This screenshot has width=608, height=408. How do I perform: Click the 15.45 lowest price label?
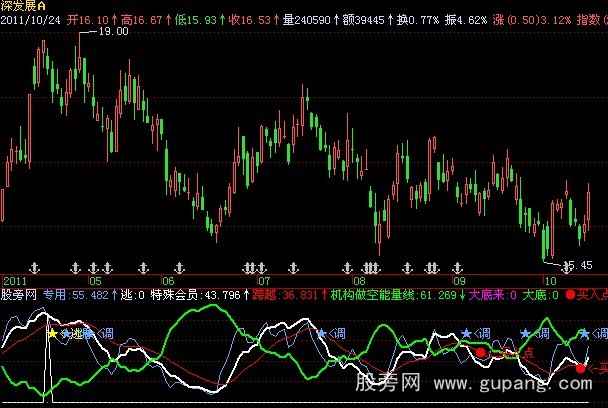pyautogui.click(x=578, y=265)
